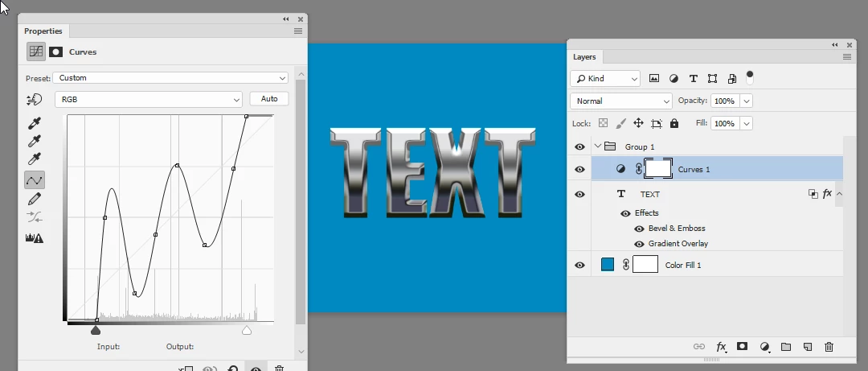This screenshot has height=371, width=868.
Task: Filter layers by smart objects icon
Action: 732,79
